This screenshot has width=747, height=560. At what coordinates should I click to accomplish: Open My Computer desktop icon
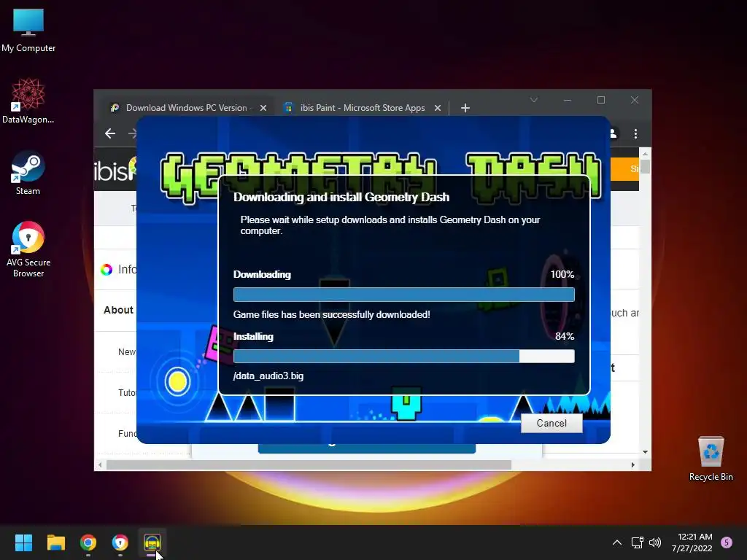click(28, 31)
